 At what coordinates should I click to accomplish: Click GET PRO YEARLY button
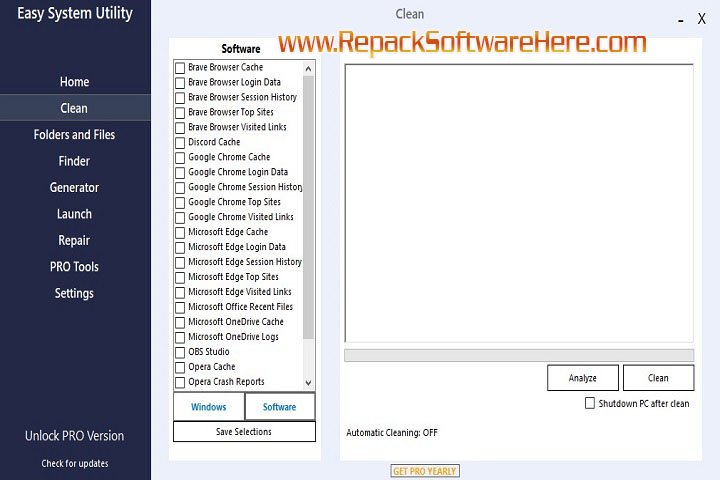[x=425, y=471]
